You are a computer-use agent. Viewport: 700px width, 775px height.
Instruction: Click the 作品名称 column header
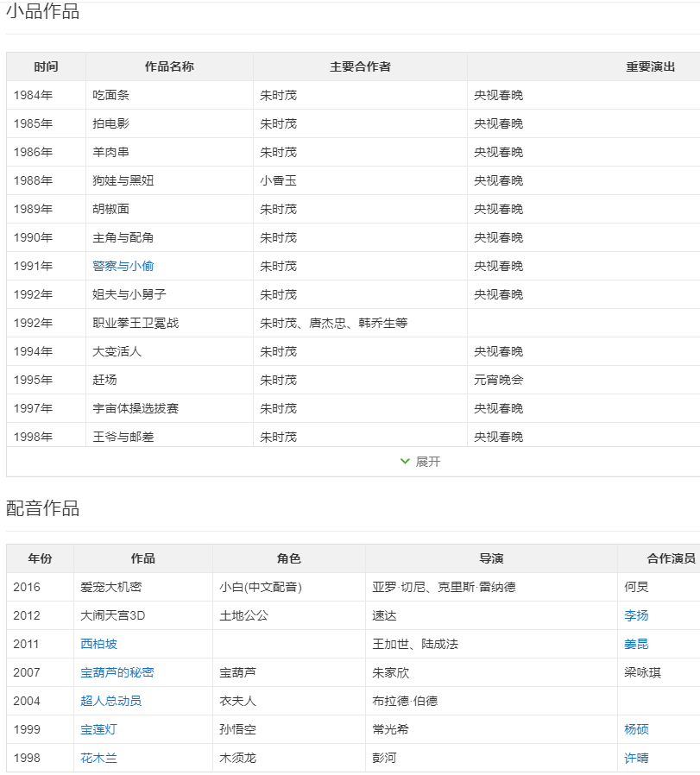pyautogui.click(x=169, y=66)
